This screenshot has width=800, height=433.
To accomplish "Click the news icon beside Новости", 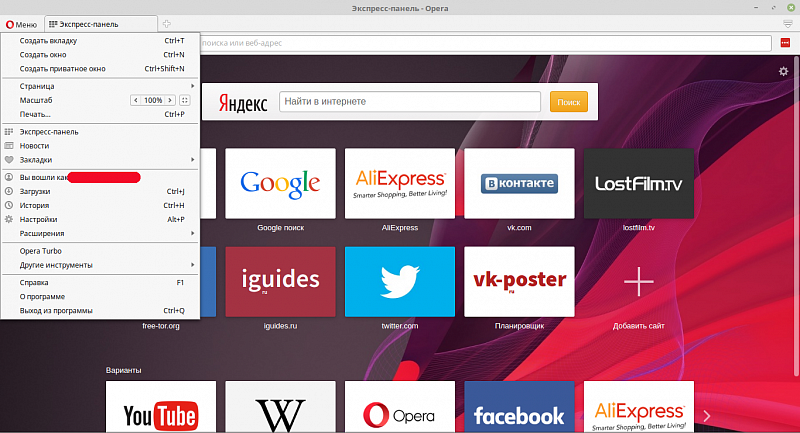I will (9, 146).
